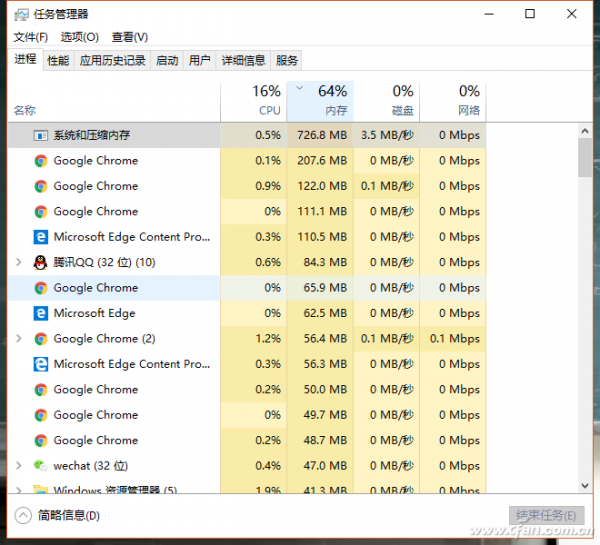Viewport: 600px width, 545px height.
Task: Sort by the 名称 column header
Action: click(x=114, y=102)
